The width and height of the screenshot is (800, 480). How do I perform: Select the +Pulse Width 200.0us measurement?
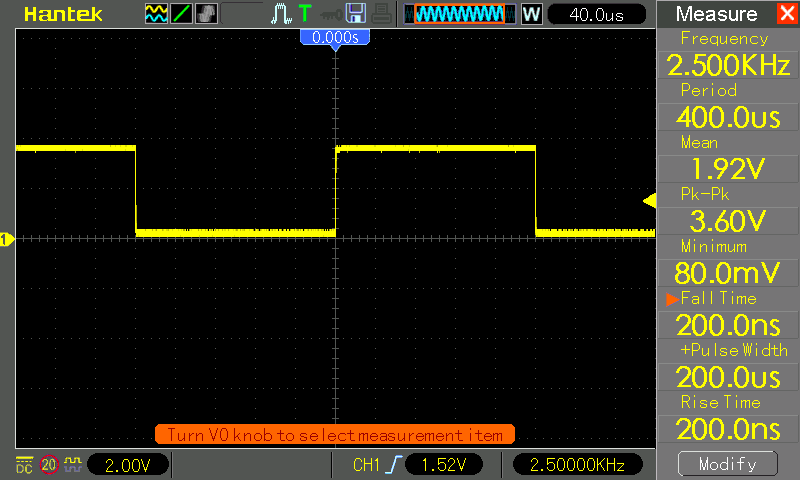728,366
